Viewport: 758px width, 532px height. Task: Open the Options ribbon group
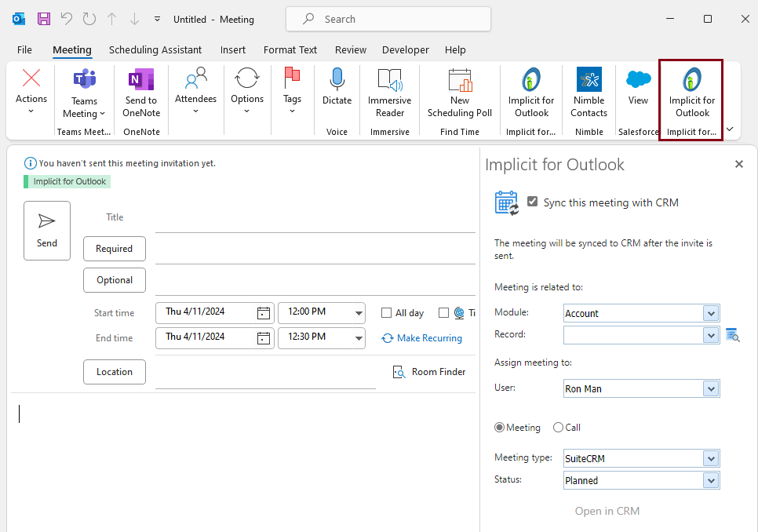pyautogui.click(x=247, y=91)
